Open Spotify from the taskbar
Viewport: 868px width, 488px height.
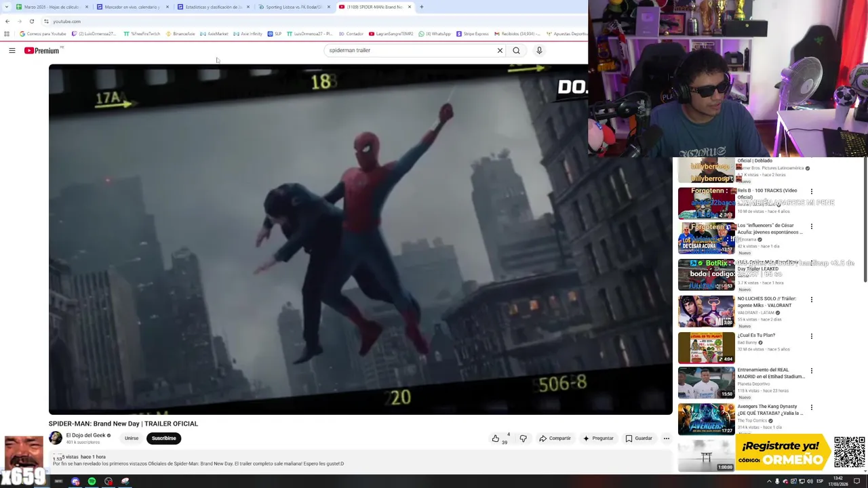click(x=92, y=481)
